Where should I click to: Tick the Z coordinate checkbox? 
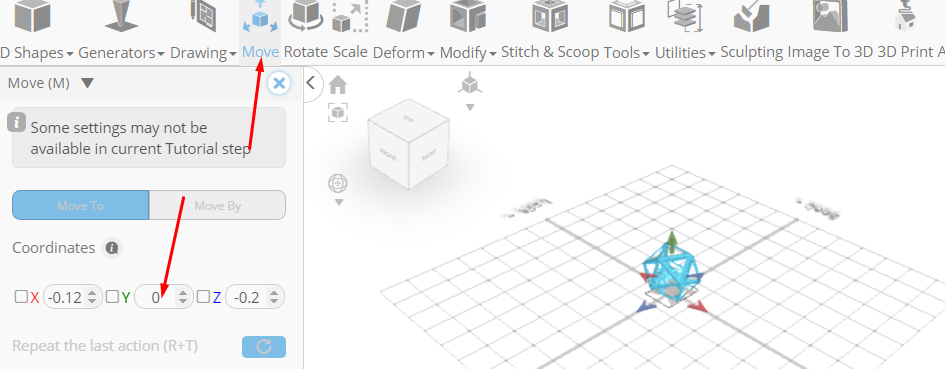click(x=203, y=297)
